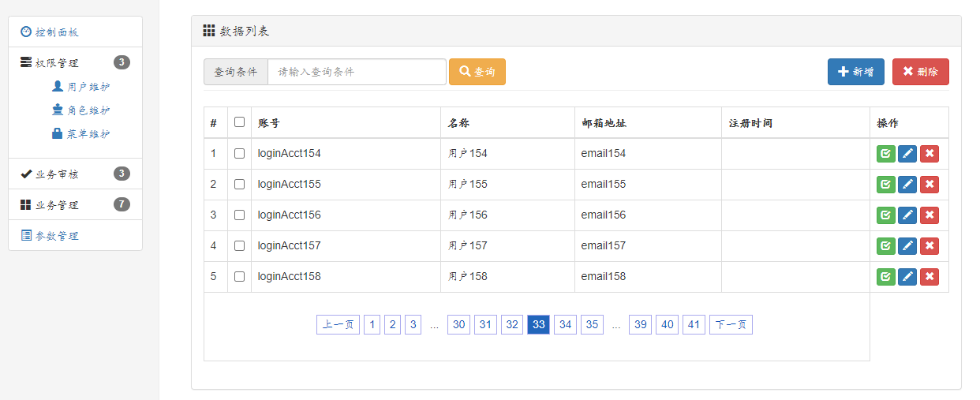980x400 pixels.
Task: Delete the loginAcct157 row with red X
Action: point(930,245)
